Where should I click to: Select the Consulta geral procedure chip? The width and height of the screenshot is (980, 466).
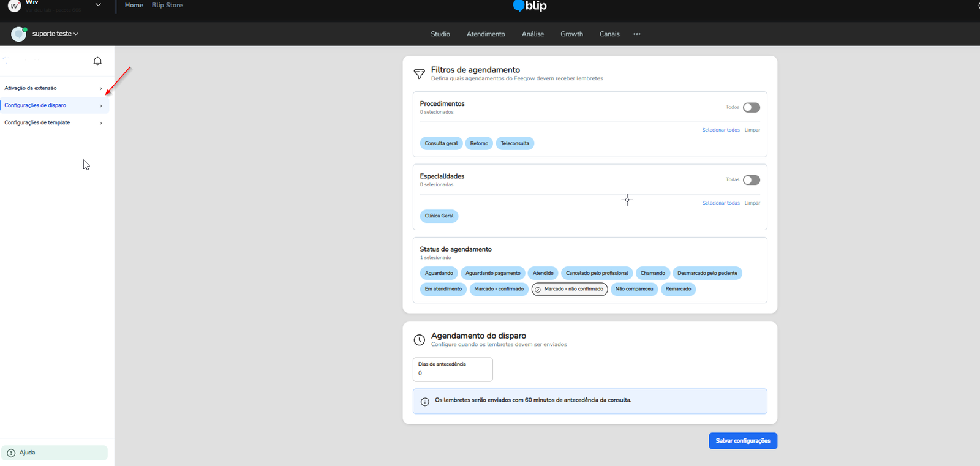click(441, 143)
